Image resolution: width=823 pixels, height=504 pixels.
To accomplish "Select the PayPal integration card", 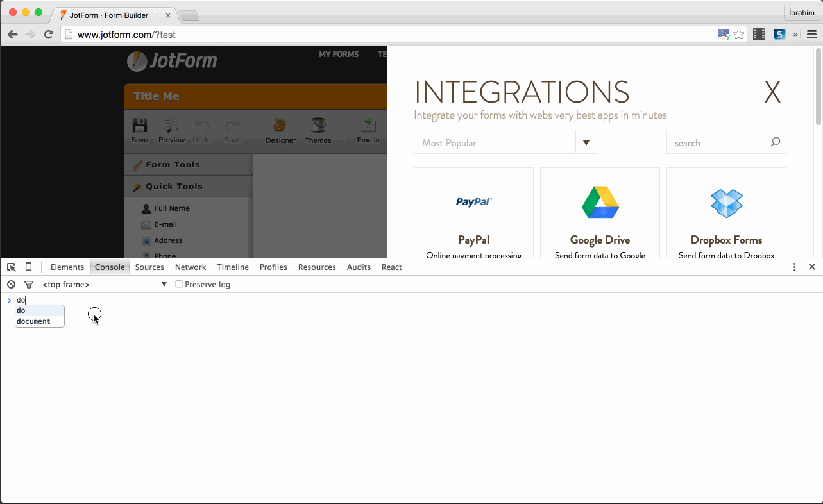I will coord(473,213).
